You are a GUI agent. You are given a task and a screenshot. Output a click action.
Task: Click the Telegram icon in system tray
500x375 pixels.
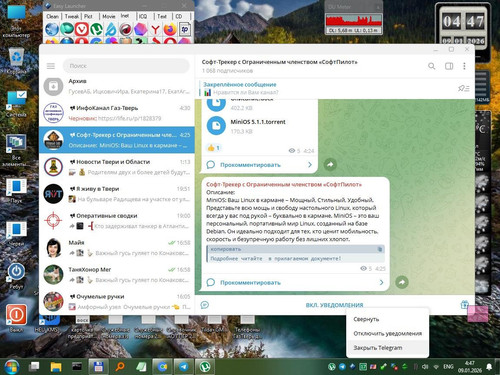[x=342, y=367]
